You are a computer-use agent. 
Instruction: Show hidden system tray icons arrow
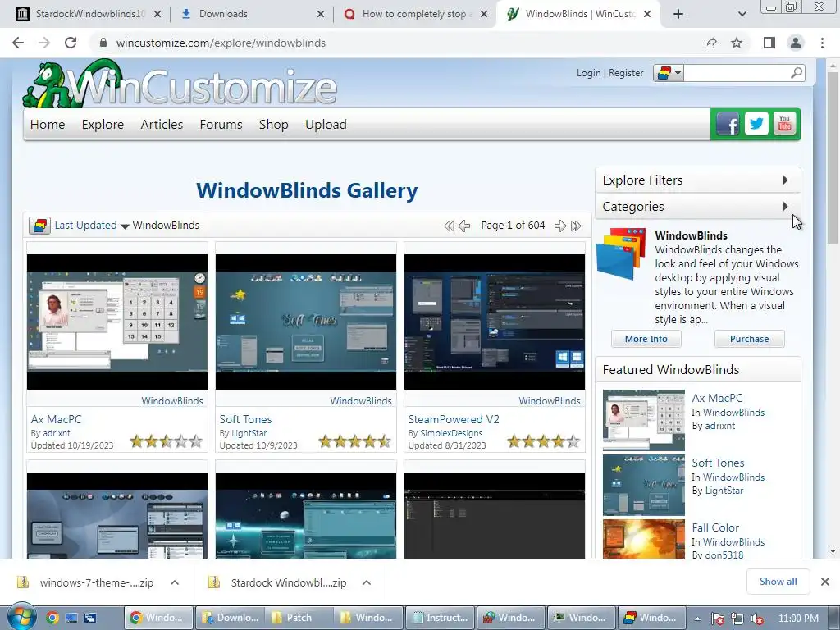697,619
